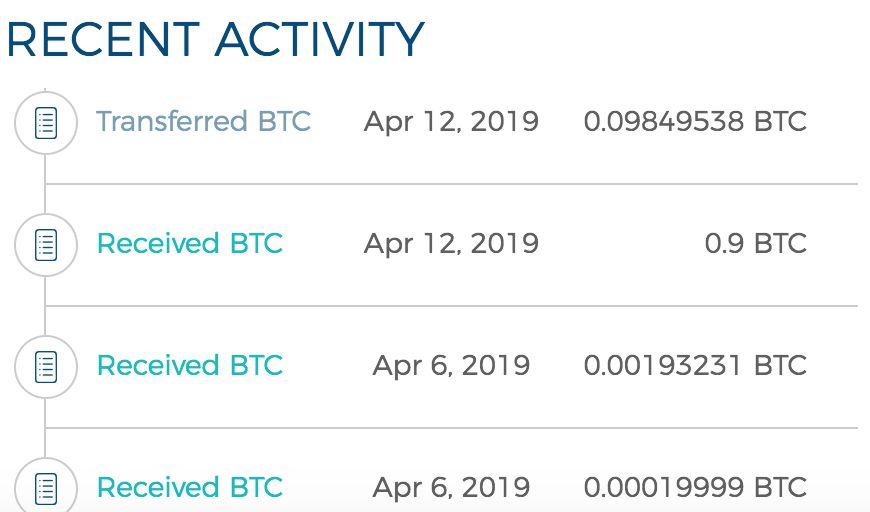Click the document icon beside Transferred BTC

(x=46, y=123)
